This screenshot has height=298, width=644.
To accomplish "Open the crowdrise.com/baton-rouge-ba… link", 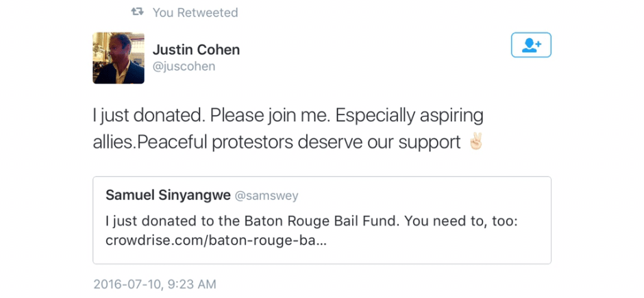I will click(x=216, y=240).
